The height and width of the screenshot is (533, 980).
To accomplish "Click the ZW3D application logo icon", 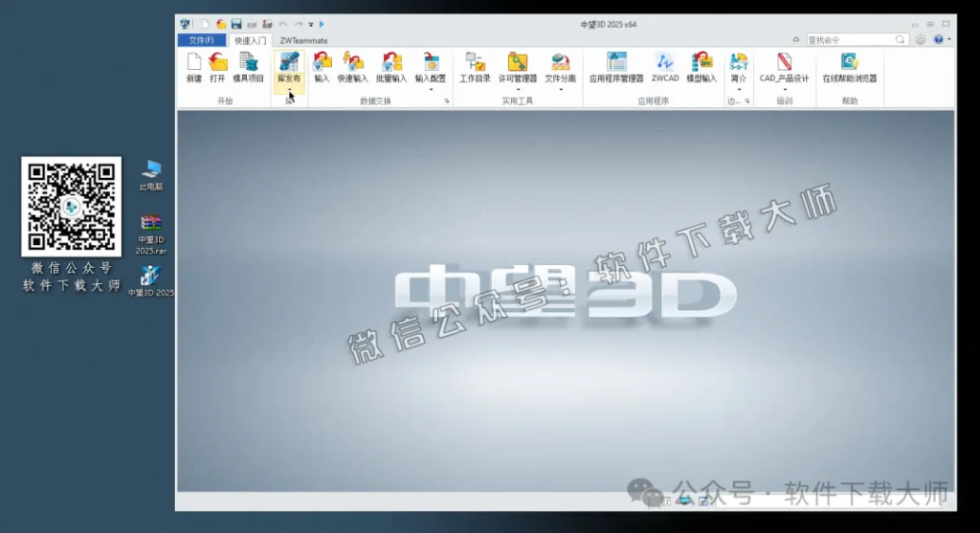I will click(185, 24).
